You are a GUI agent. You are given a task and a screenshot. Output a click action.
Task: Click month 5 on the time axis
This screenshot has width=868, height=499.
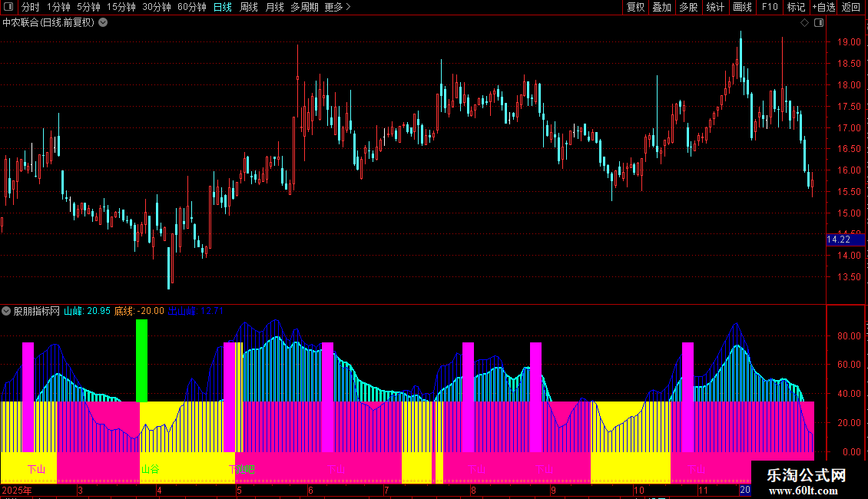click(239, 490)
